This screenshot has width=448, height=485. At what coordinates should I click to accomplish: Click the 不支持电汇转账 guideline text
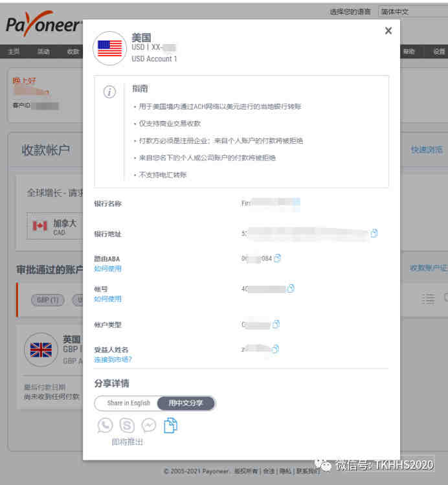162,175
